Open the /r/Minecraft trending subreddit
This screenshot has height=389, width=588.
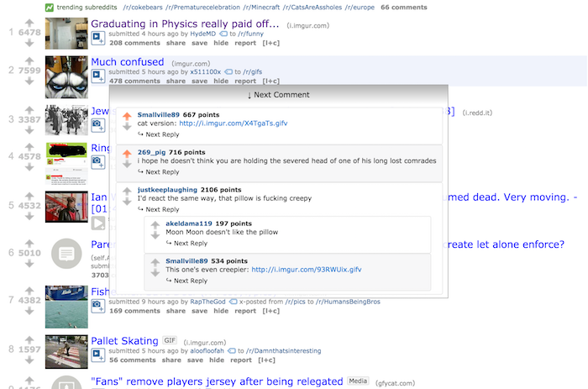pyautogui.click(x=261, y=7)
